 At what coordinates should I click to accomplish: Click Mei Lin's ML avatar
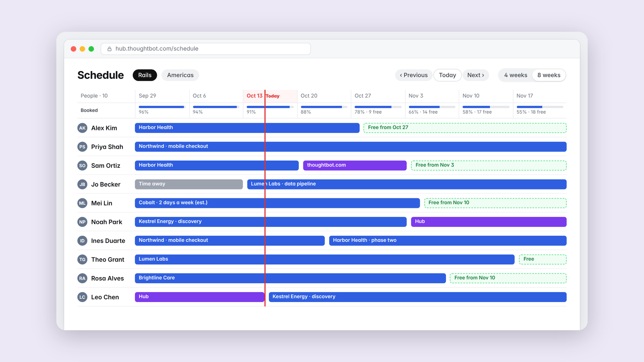coord(82,203)
